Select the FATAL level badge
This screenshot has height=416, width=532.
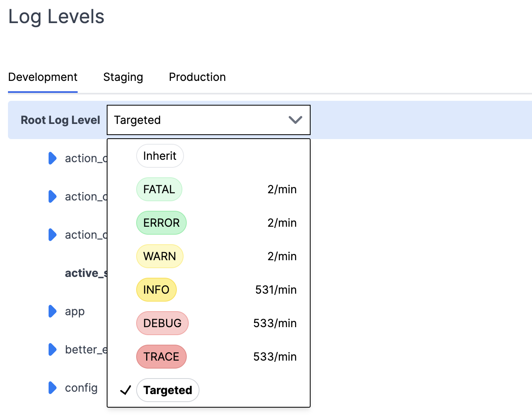coord(159,189)
